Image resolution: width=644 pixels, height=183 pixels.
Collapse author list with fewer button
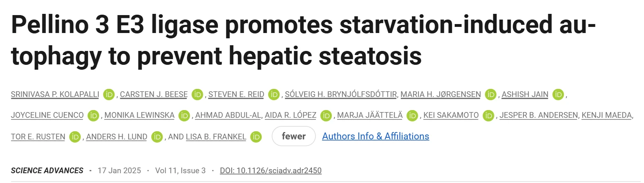click(293, 136)
